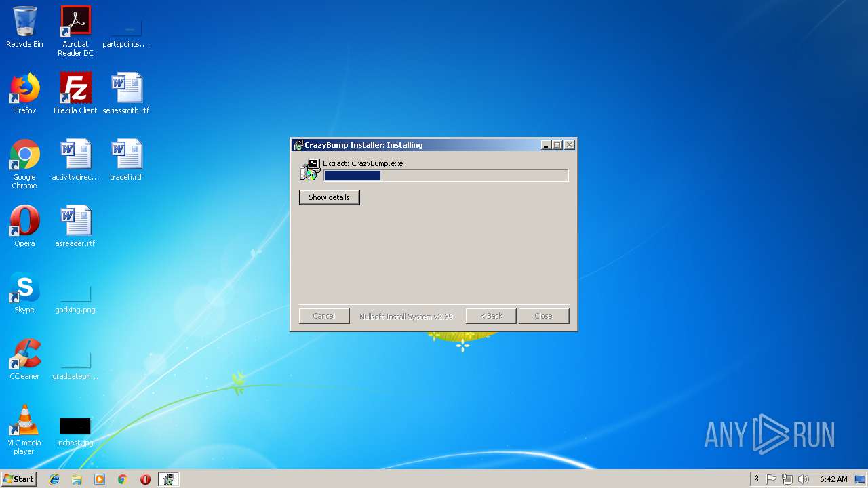Select the partspoints file on desktop

tap(126, 31)
